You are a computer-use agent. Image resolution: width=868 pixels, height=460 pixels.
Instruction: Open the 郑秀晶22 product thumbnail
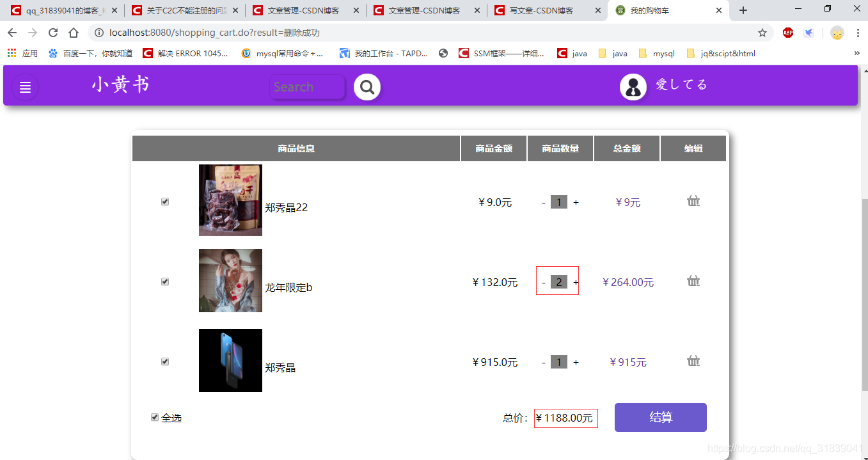[230, 200]
